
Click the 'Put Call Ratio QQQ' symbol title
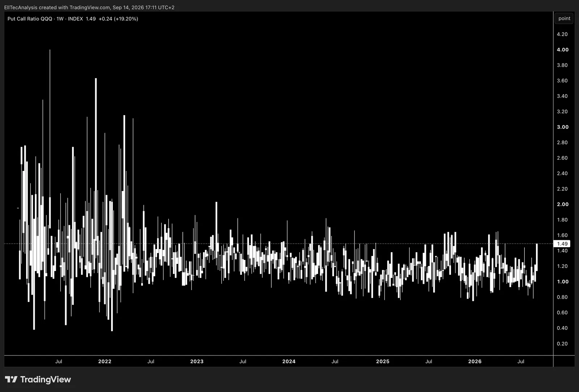(x=30, y=19)
